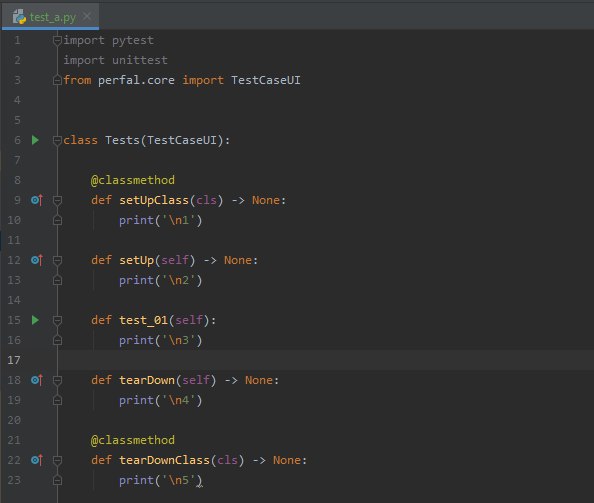This screenshot has width=594, height=503.
Task: Fold the setUp method at line 12
Action: pyautogui.click(x=57, y=260)
